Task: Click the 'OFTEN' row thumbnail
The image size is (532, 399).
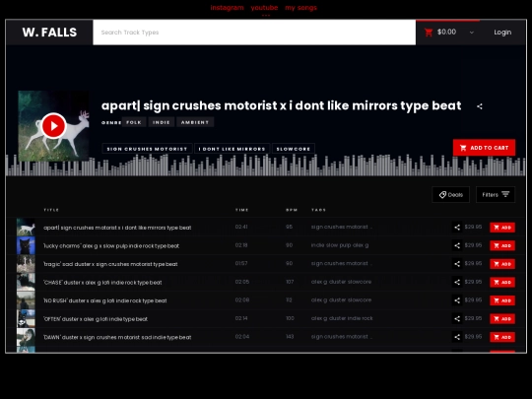Action: pyautogui.click(x=26, y=319)
